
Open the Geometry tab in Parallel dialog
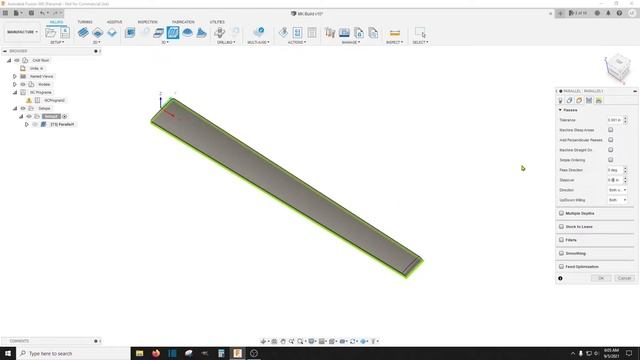[569, 100]
